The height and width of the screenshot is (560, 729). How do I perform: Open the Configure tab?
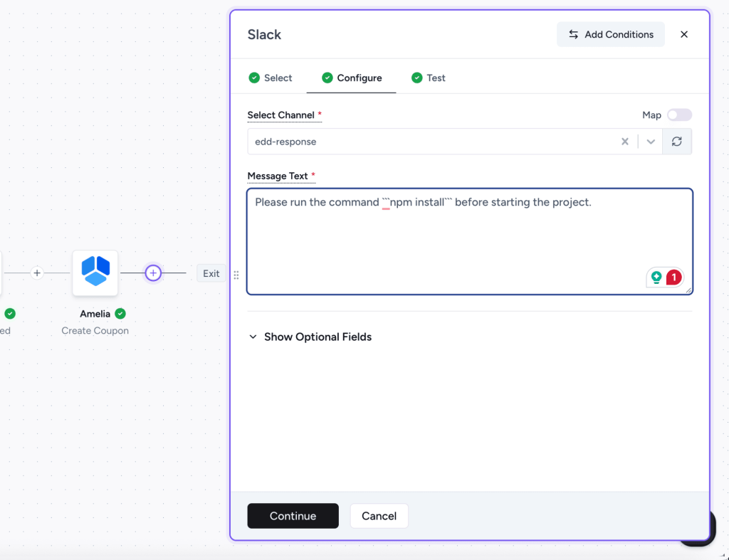point(352,78)
